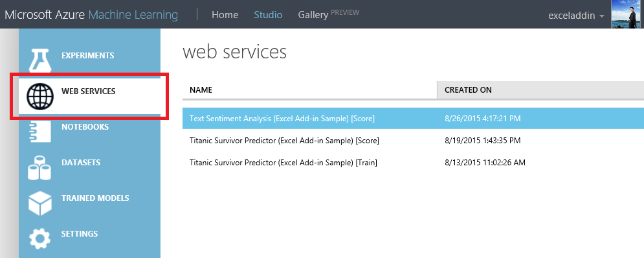Expand the exceladdin account dropdown arrow
The image size is (644, 258).
click(x=602, y=16)
